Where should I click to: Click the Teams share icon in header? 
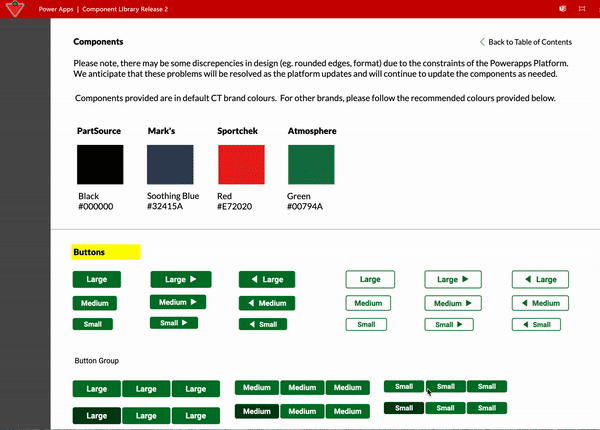(x=562, y=9)
